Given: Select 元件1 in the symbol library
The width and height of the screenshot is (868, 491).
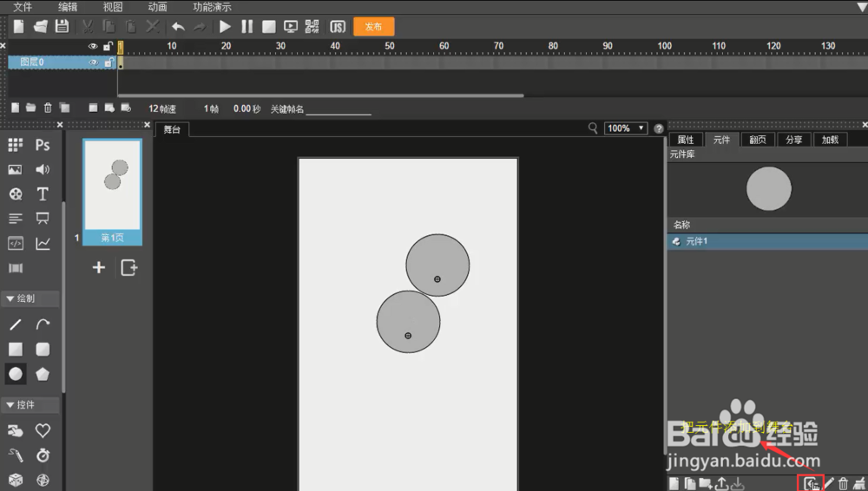Looking at the screenshot, I should coord(767,241).
